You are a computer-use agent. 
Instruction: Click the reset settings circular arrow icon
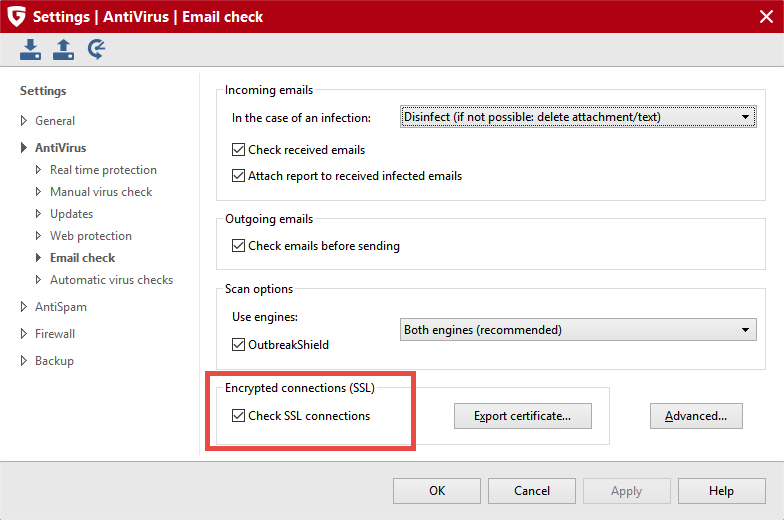click(x=96, y=50)
